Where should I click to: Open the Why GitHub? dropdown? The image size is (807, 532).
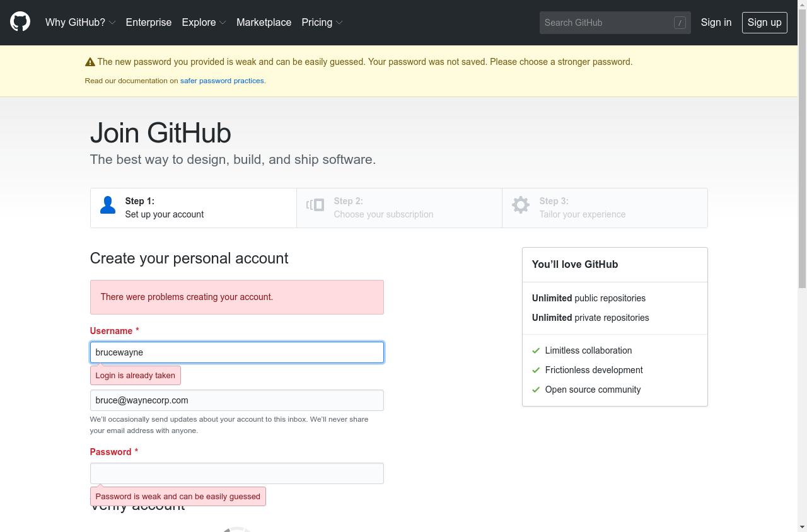(81, 22)
